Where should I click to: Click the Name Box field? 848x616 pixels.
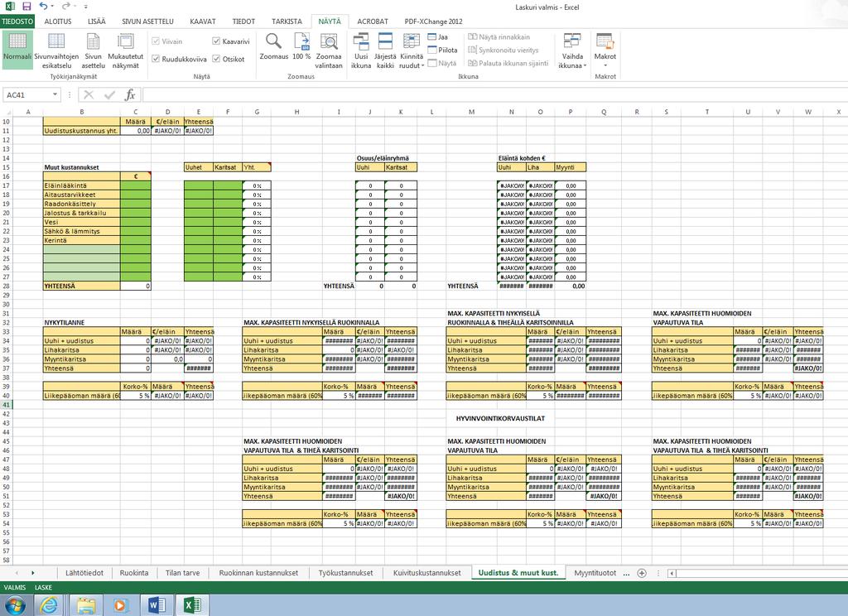point(27,94)
